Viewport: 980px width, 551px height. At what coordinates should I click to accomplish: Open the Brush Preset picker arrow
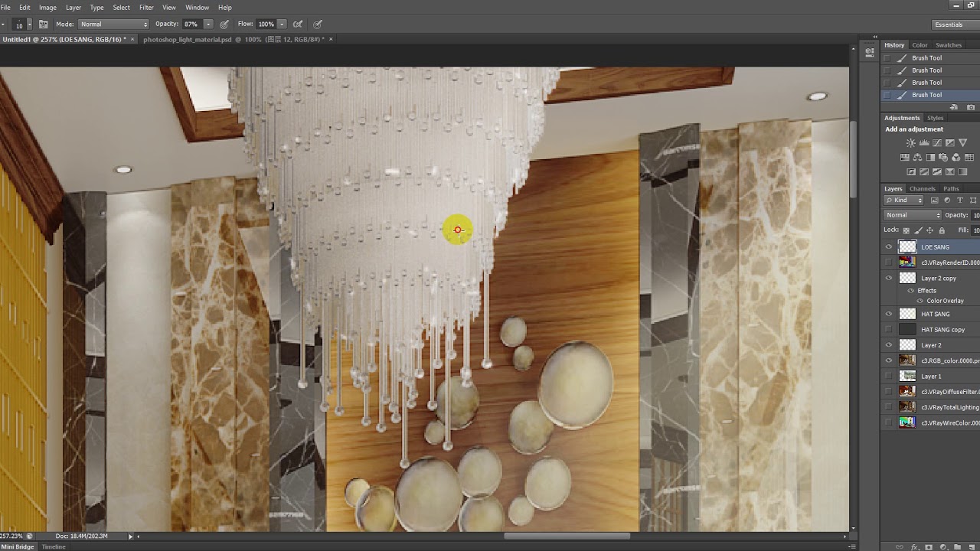[29, 24]
